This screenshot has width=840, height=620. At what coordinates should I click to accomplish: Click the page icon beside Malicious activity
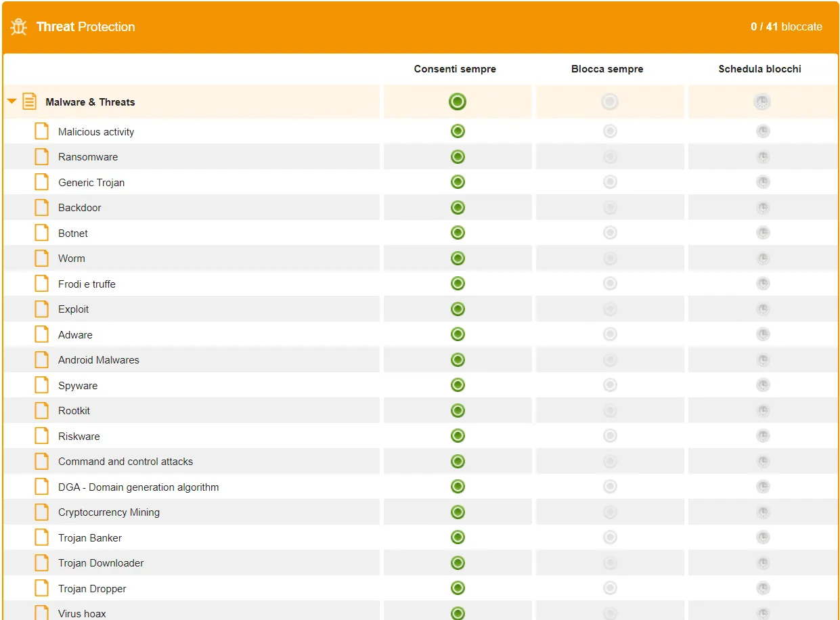pos(42,131)
